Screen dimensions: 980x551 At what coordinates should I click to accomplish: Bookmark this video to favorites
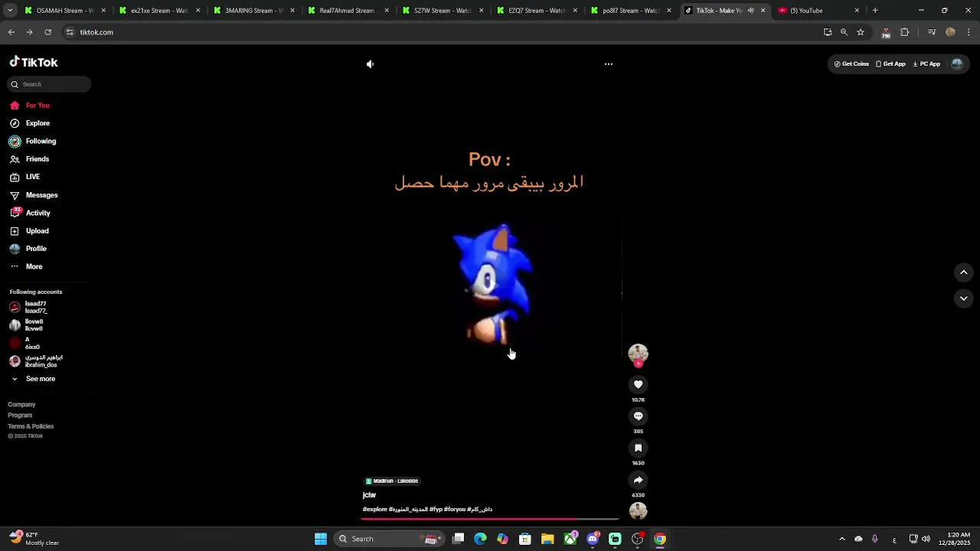point(638,448)
